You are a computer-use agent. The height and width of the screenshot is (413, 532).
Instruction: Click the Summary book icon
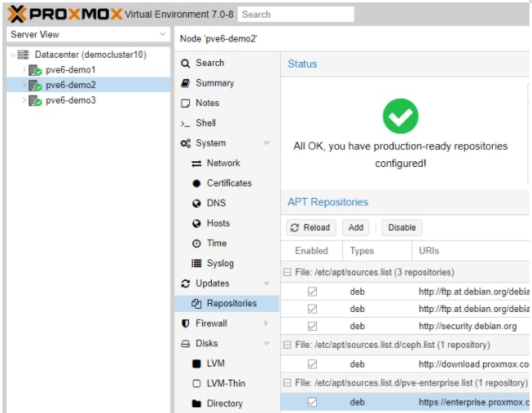point(185,83)
